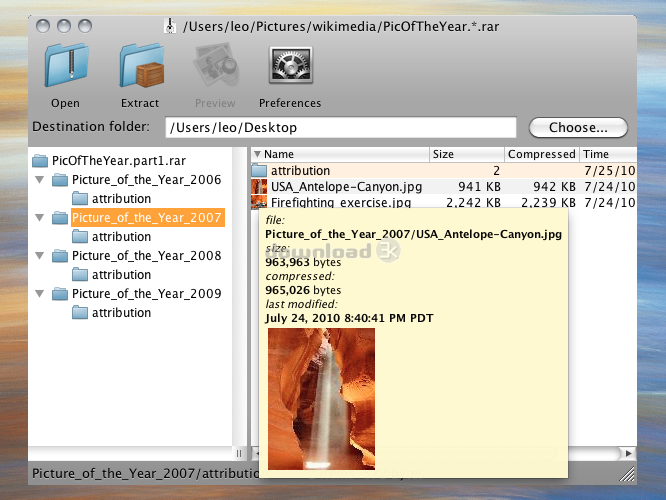Click the Preview toolbar icon
This screenshot has width=666, height=500.
tap(215, 68)
